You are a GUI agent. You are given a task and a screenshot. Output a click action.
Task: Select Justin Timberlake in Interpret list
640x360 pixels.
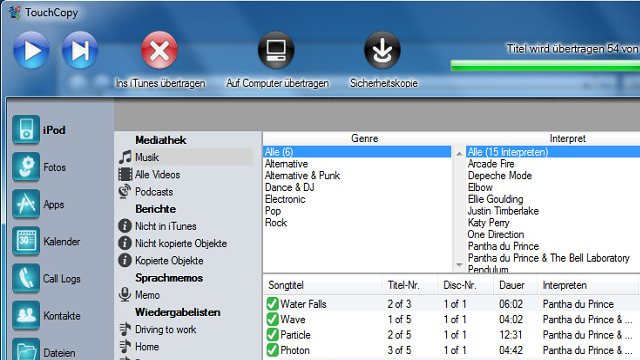tap(503, 211)
